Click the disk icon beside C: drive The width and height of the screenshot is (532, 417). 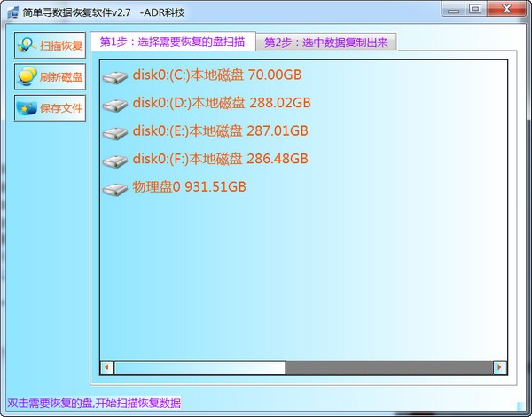tap(115, 77)
